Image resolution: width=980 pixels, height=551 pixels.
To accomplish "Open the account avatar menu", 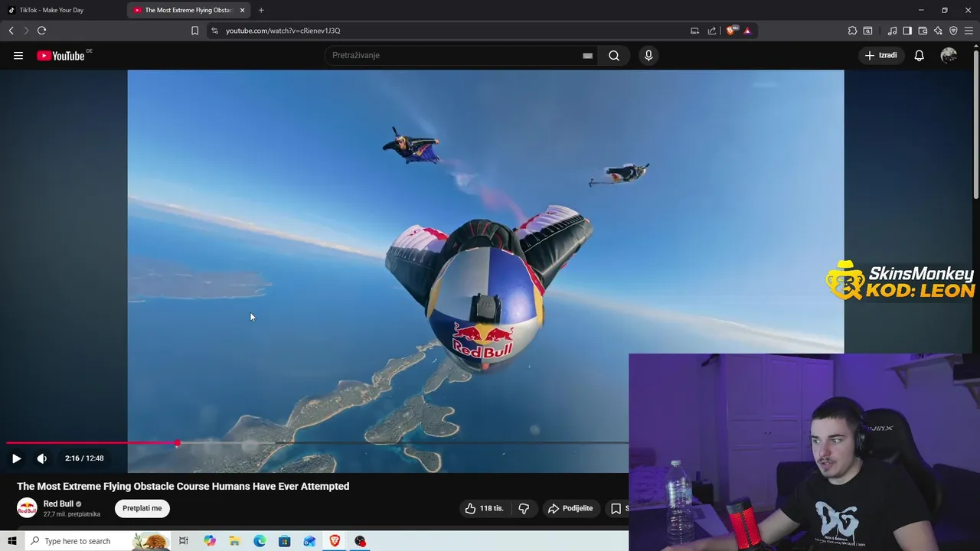I will 949,55.
